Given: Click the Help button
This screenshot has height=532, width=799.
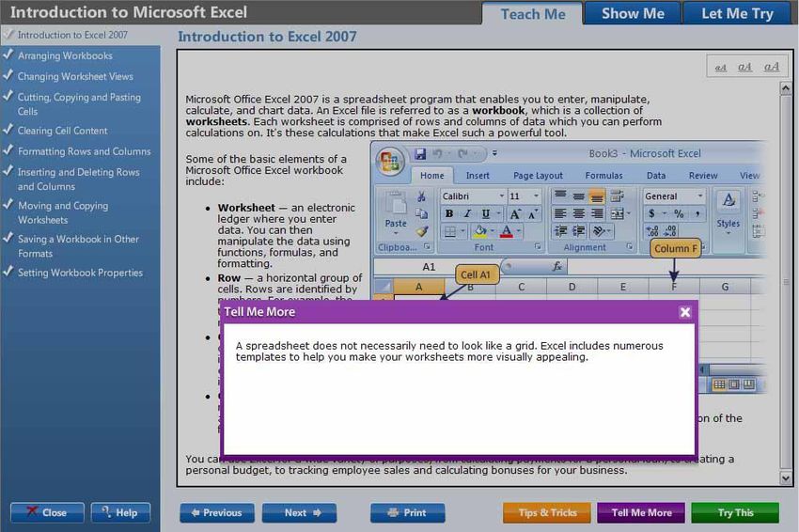Looking at the screenshot, I should 120,512.
